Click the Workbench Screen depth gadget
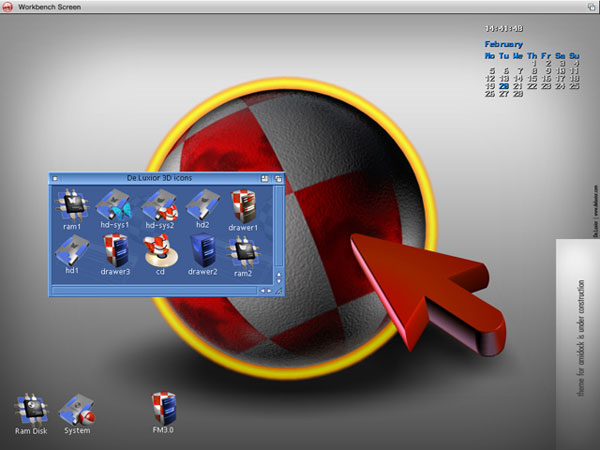This screenshot has width=600, height=450. point(591,7)
